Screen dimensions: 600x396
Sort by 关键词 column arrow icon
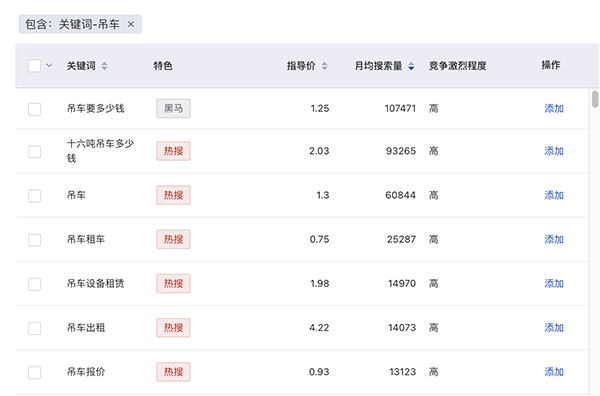(x=104, y=66)
